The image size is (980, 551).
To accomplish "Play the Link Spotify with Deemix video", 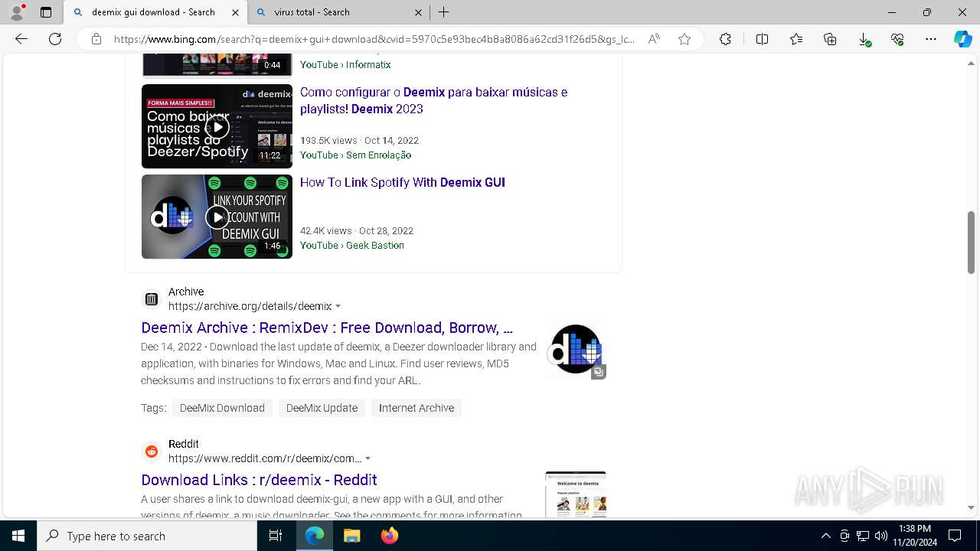I will pyautogui.click(x=217, y=217).
